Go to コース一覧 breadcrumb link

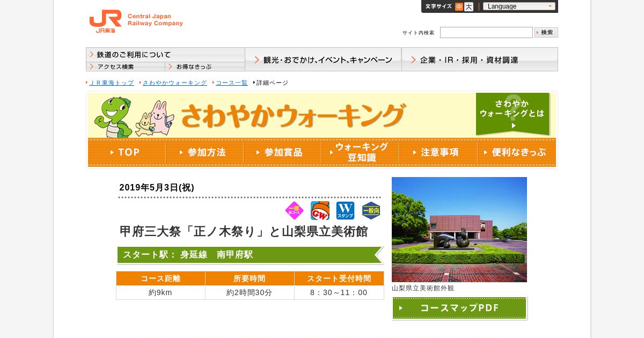(232, 83)
